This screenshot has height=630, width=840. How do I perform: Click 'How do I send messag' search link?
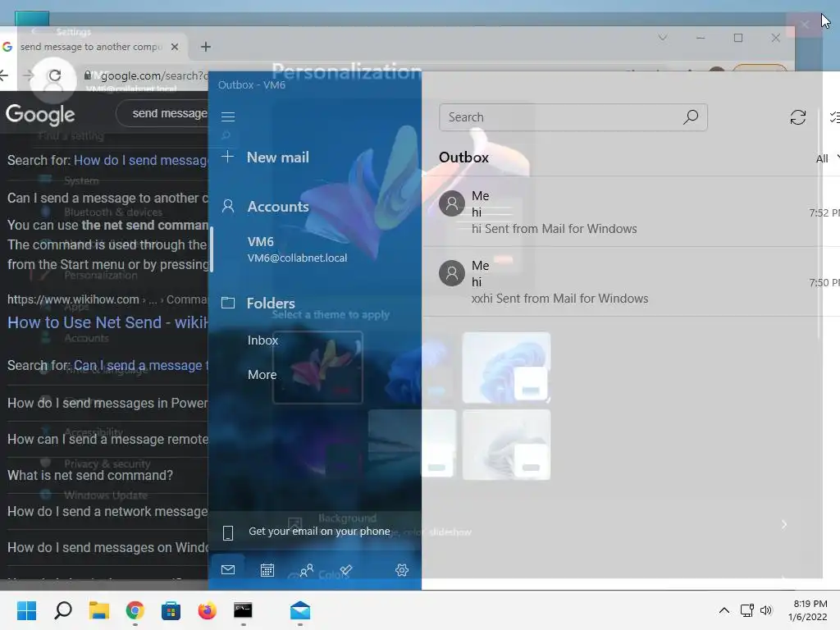140,160
